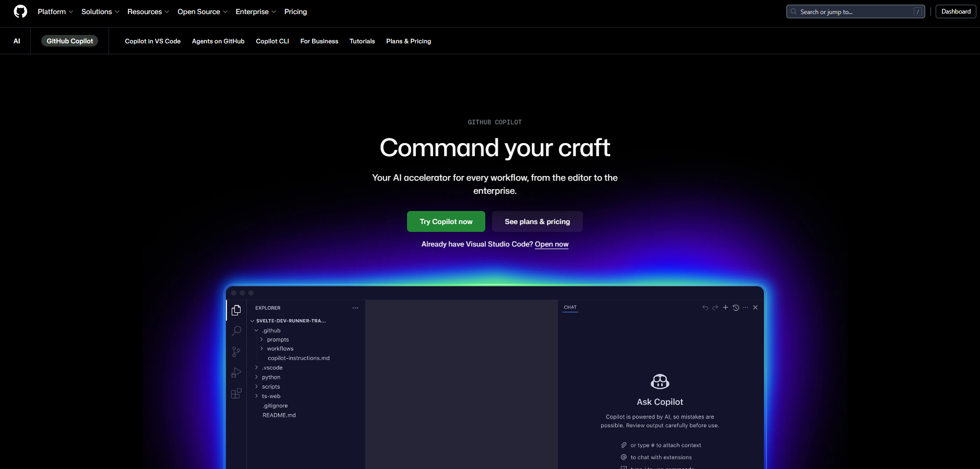Open copilot-instructions.md in the explorer
The width and height of the screenshot is (980, 469).
298,358
